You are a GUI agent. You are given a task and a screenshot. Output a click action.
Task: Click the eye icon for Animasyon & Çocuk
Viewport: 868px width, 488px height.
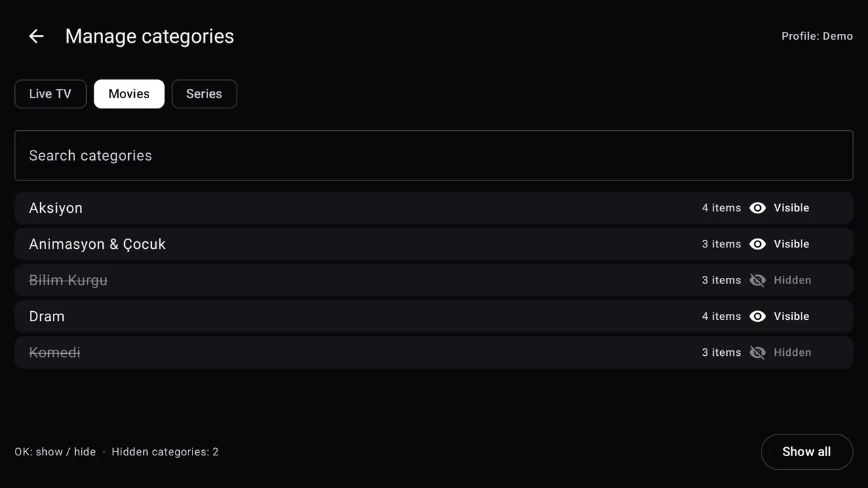click(x=757, y=244)
